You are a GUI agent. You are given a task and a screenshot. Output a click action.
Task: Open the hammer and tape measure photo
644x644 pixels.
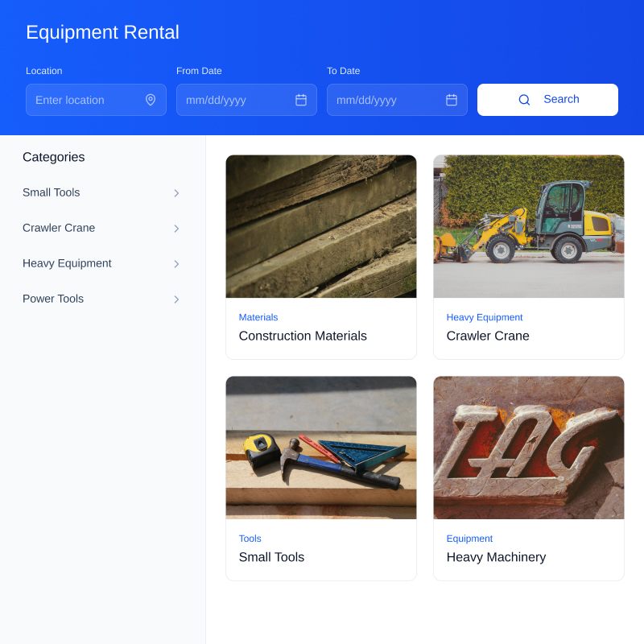pyautogui.click(x=321, y=448)
